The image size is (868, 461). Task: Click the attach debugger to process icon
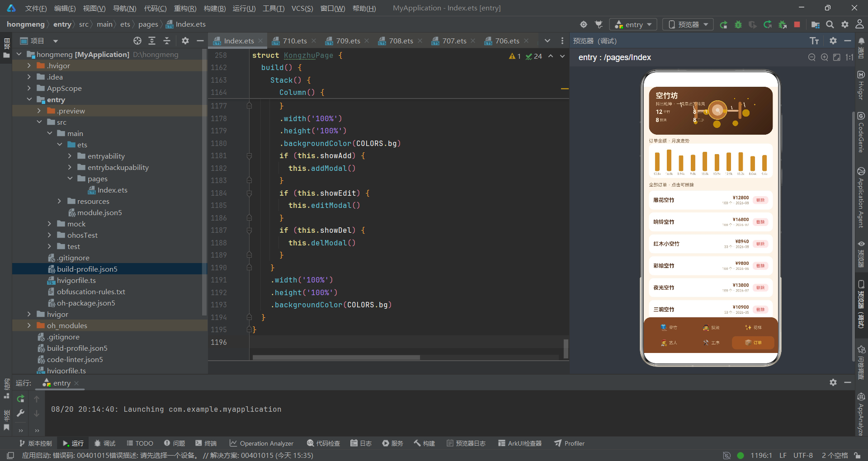tap(783, 24)
